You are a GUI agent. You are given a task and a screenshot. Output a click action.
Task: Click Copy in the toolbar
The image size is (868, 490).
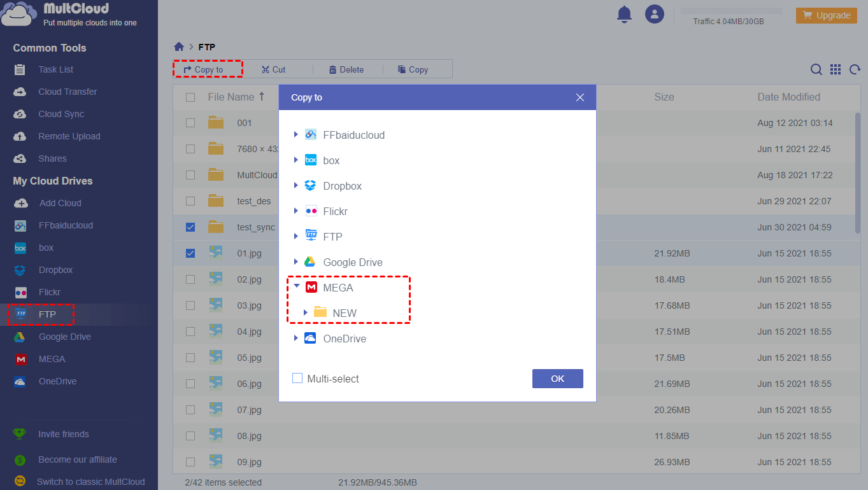[413, 69]
